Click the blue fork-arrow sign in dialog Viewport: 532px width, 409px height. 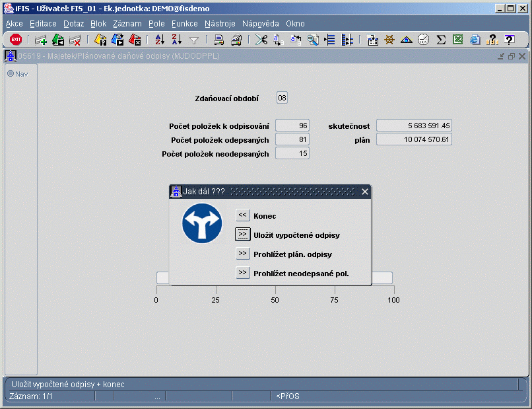(x=202, y=223)
